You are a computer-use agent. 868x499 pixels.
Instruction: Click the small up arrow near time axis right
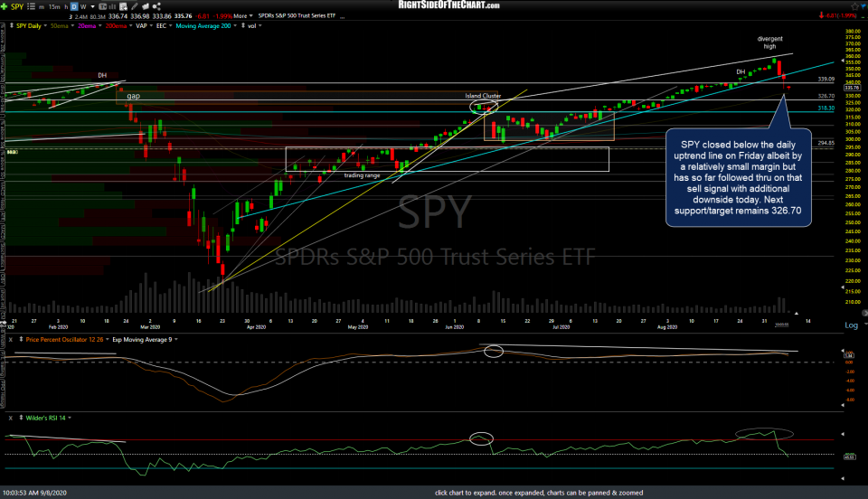797,314
